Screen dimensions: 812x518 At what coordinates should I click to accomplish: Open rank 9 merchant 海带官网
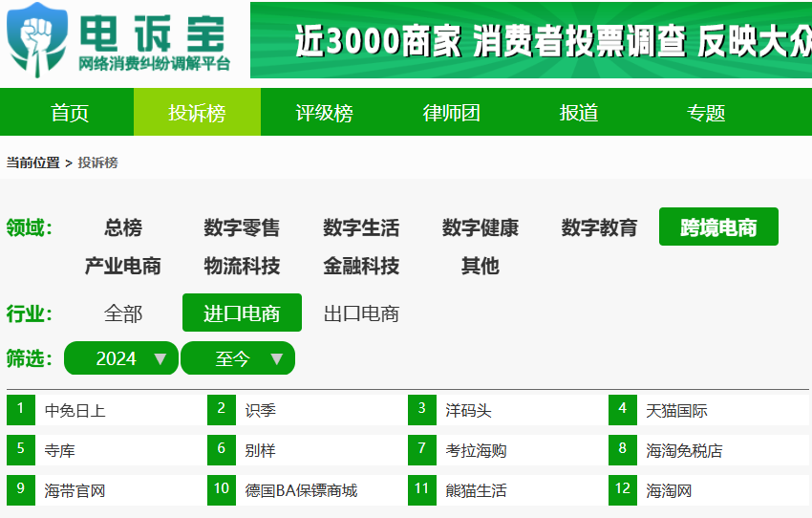[x=75, y=490]
